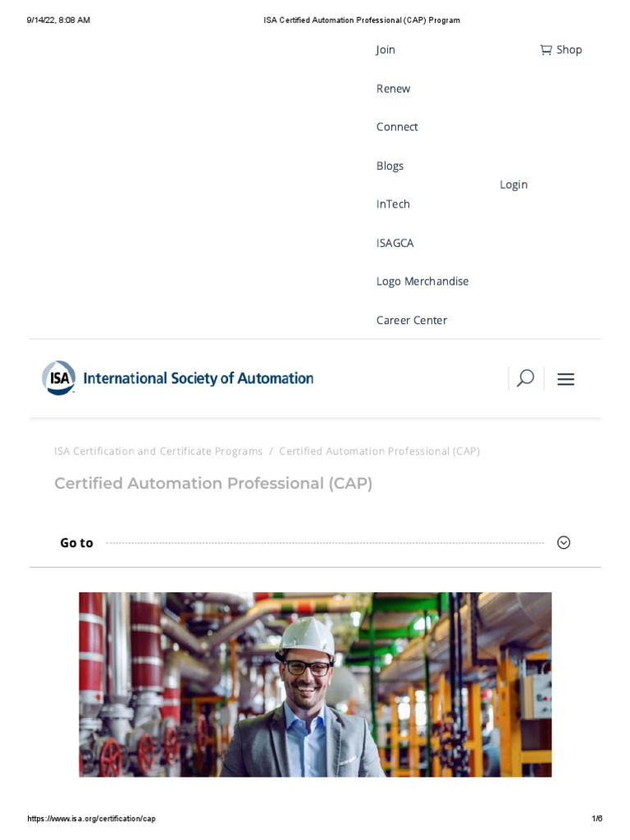Click the ISA logo
This screenshot has width=630, height=840.
point(58,378)
